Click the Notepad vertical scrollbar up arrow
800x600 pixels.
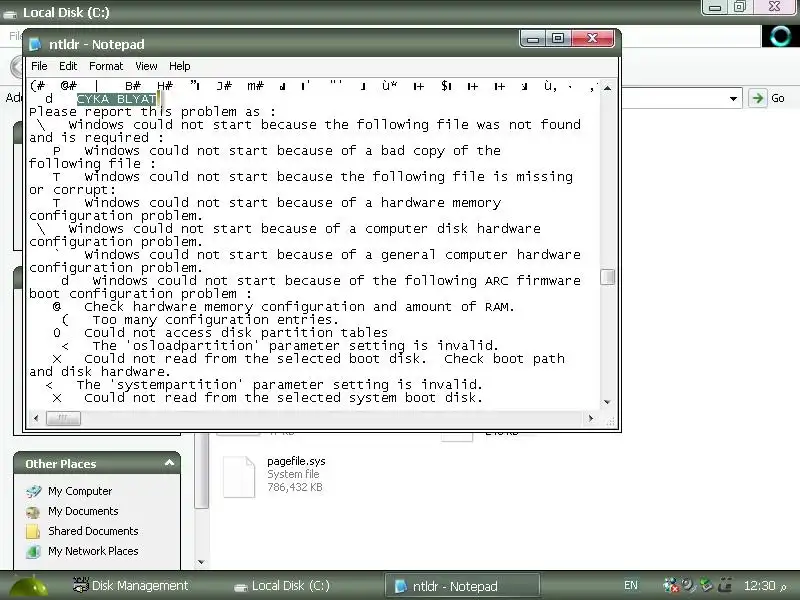607,88
